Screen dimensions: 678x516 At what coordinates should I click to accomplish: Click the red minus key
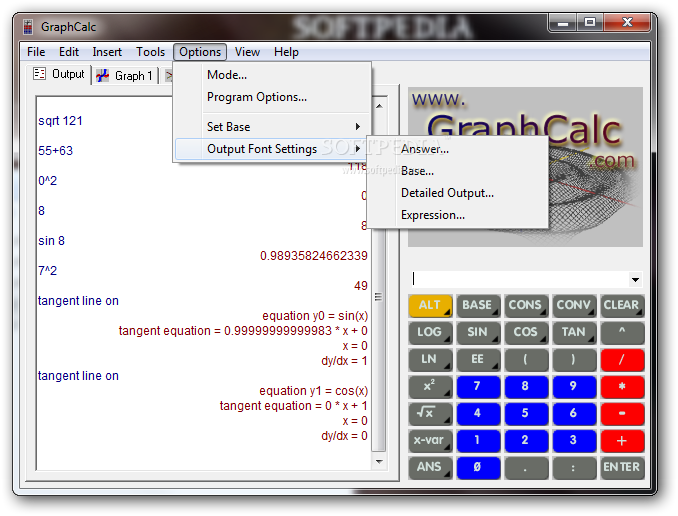click(x=622, y=413)
